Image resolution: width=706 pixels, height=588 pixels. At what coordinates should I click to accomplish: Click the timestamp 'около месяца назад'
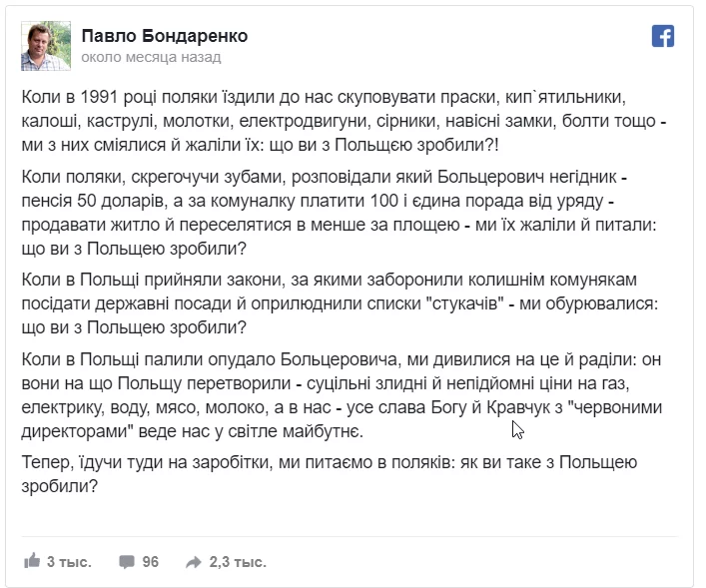pos(151,58)
